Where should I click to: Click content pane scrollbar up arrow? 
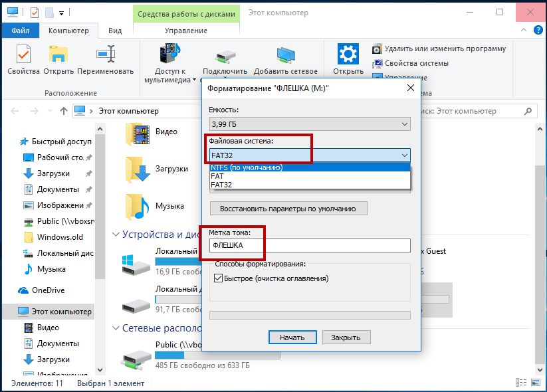click(540, 130)
